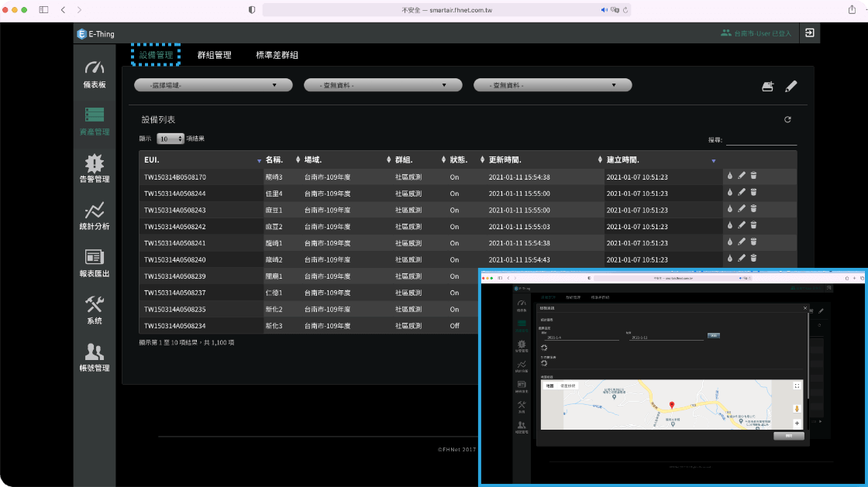Click the refresh icon in 設備列表
The image size is (868, 487).
point(787,119)
